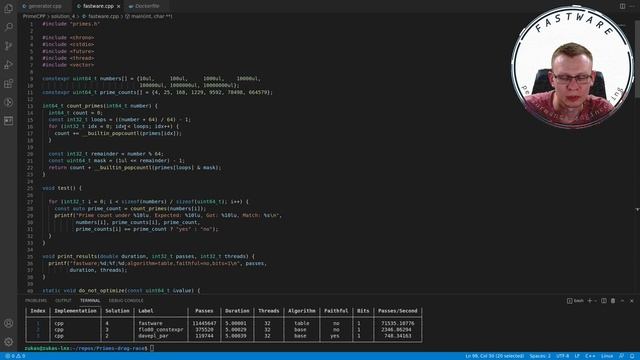Expand the solution_4 breadcrumb
This screenshot has height=360, width=640.
click(63, 16)
